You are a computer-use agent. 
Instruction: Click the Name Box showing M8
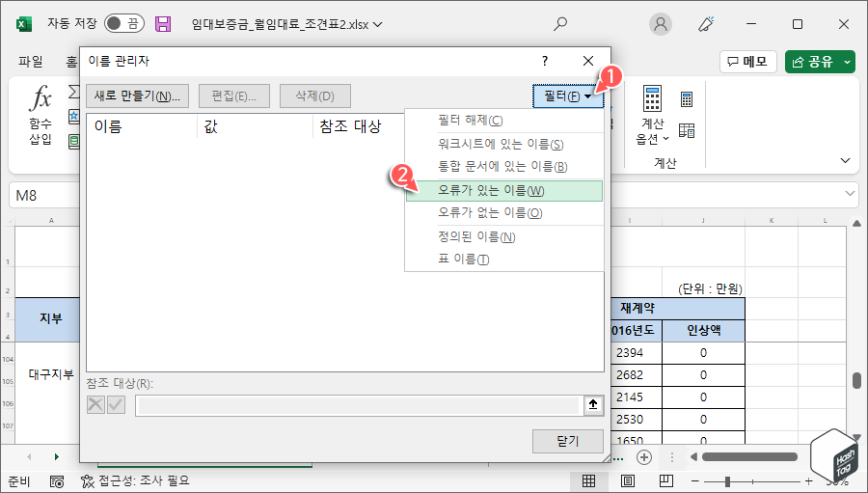click(44, 196)
